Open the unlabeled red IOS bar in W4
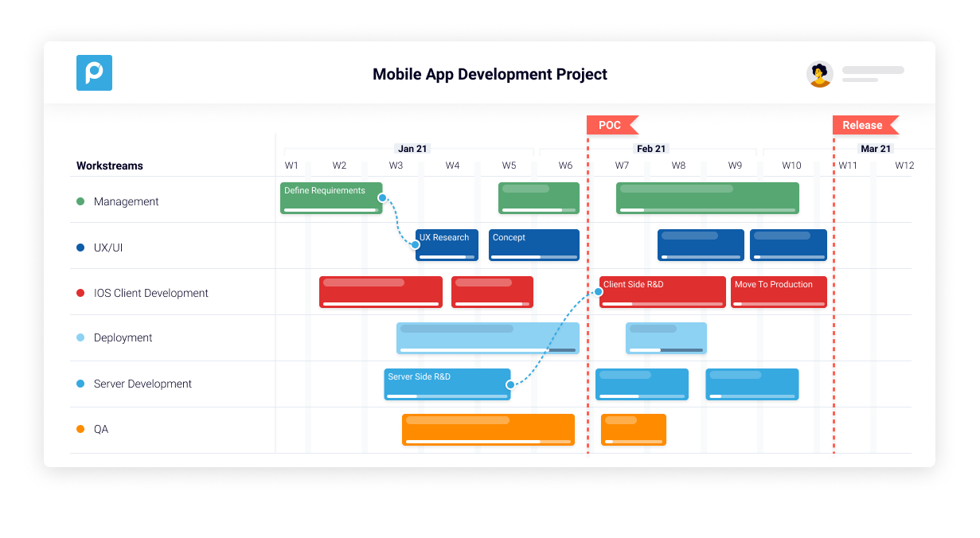The height and width of the screenshot is (538, 980). point(492,292)
